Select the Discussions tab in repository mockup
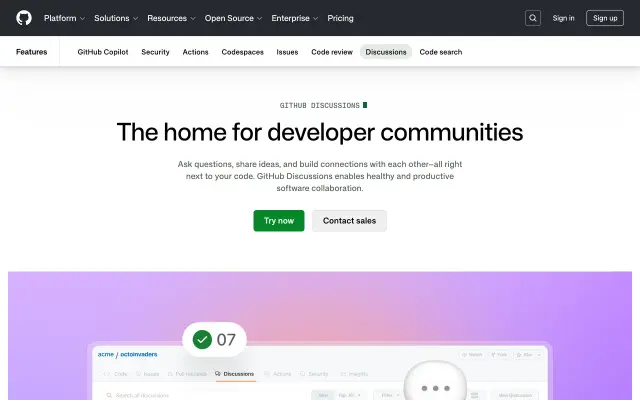Screen dimensions: 640x400 235,374
